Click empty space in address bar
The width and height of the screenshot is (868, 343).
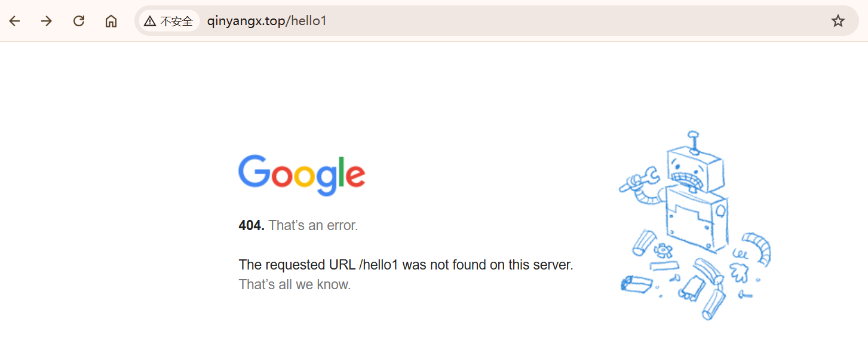[x=573, y=21]
